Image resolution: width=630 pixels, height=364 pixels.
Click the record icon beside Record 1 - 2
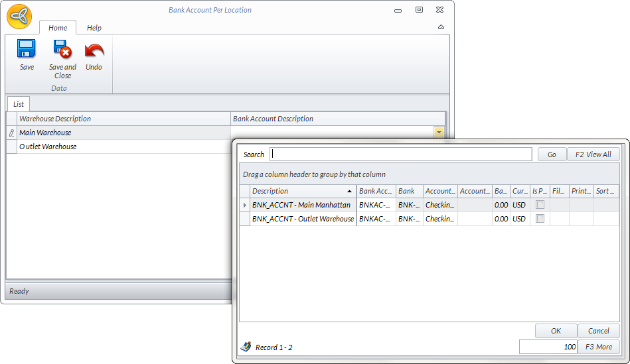click(x=246, y=347)
